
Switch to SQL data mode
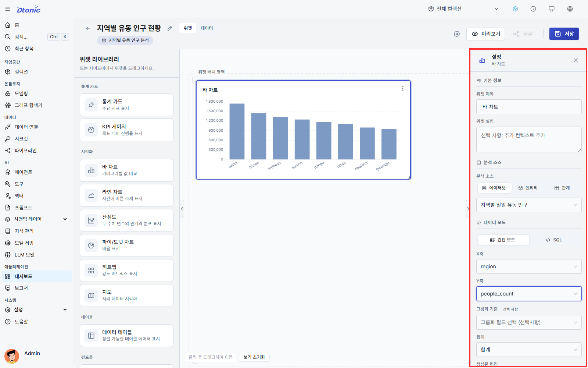tap(553, 240)
